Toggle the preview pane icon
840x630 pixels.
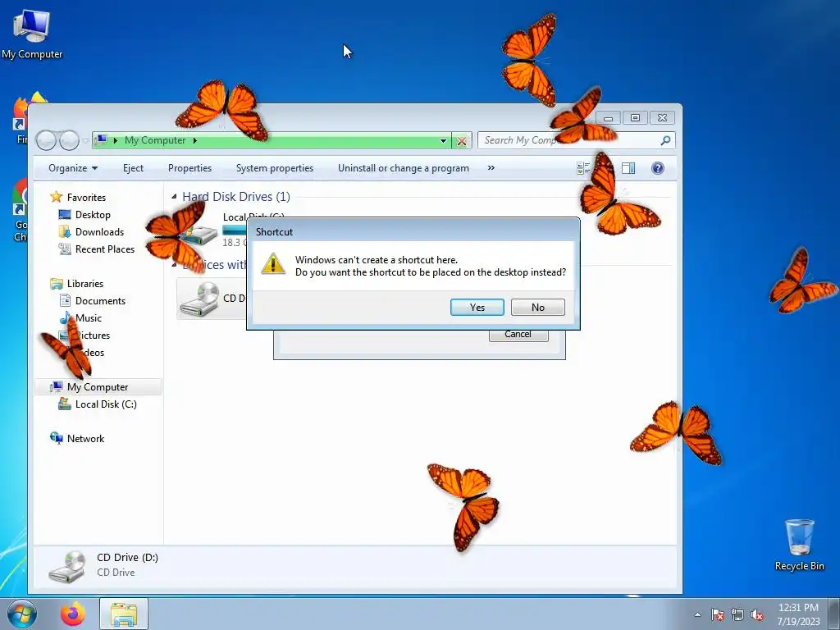(628, 168)
